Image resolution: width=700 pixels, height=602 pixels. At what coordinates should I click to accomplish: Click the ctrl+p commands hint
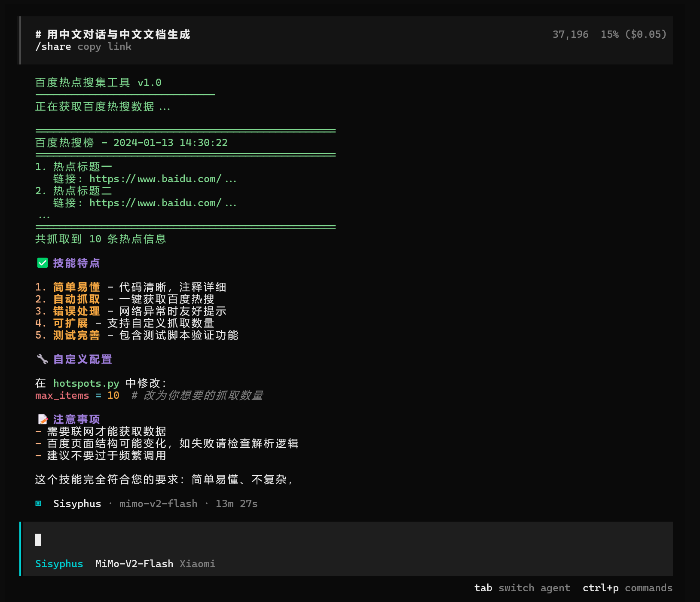pos(627,588)
